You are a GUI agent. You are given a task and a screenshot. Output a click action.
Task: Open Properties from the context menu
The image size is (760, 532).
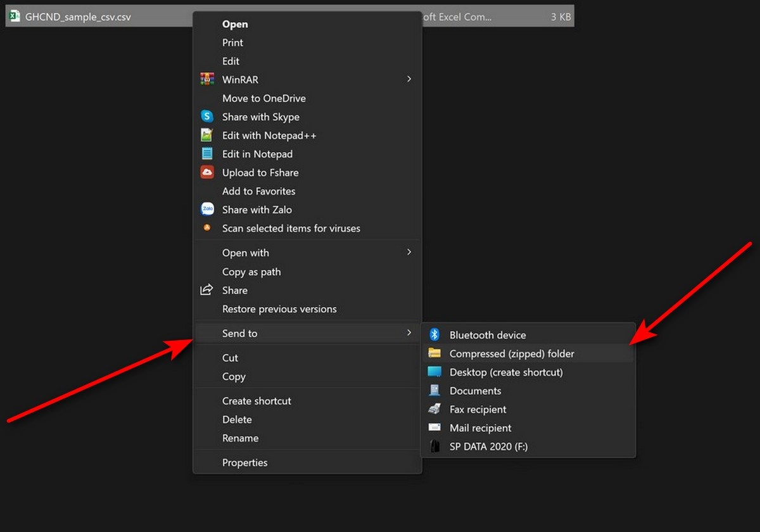click(244, 462)
